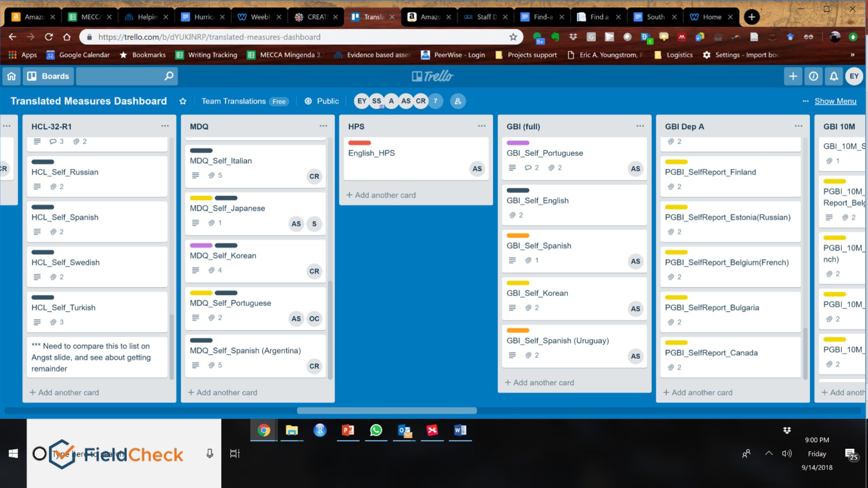Click the star/favorite board icon

tap(183, 101)
